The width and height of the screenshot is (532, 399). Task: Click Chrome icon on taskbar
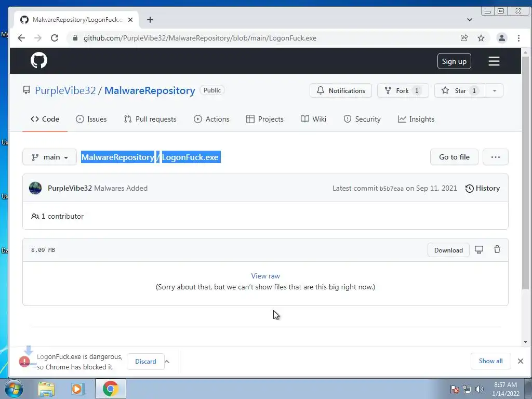pyautogui.click(x=110, y=389)
